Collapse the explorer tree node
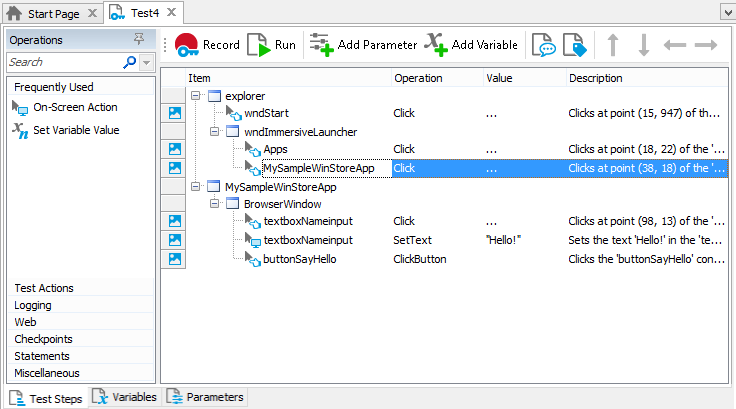This screenshot has height=409, width=736. pyautogui.click(x=196, y=96)
